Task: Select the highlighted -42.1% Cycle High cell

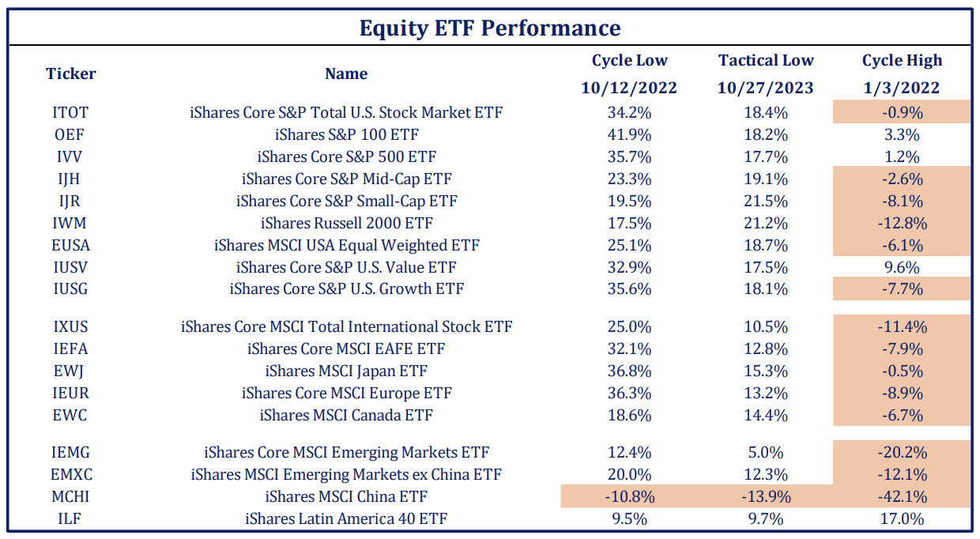Action: 902,497
